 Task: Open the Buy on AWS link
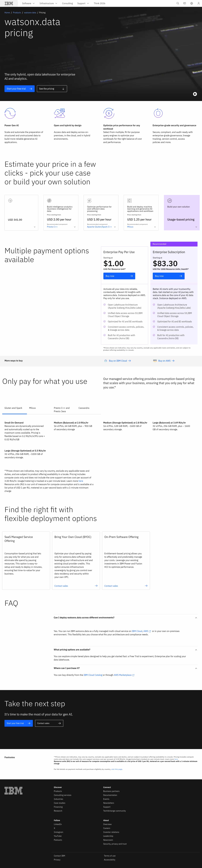point(166,361)
